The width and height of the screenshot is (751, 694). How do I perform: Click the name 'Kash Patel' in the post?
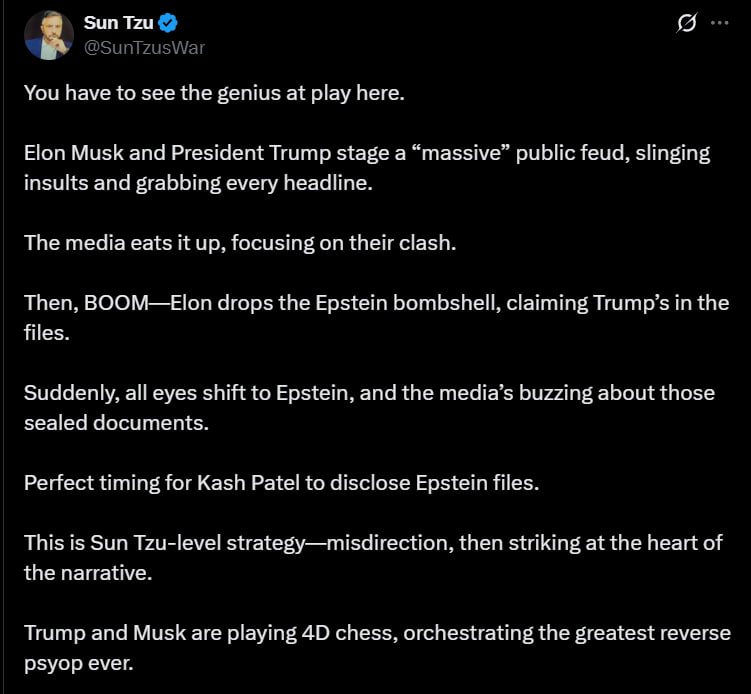(249, 483)
